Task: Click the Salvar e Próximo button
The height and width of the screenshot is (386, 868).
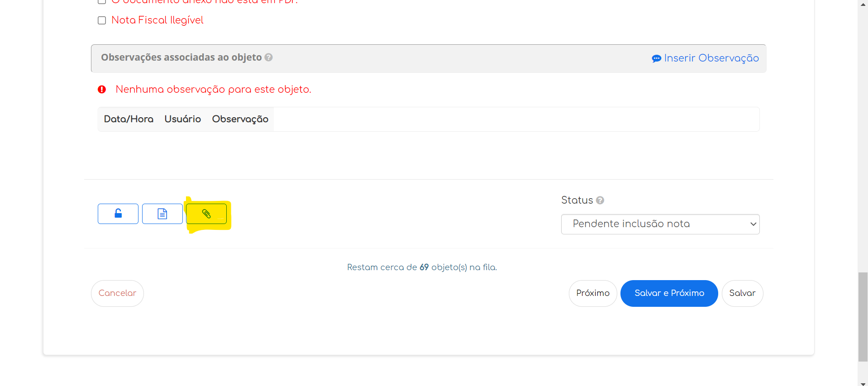Action: click(x=669, y=293)
